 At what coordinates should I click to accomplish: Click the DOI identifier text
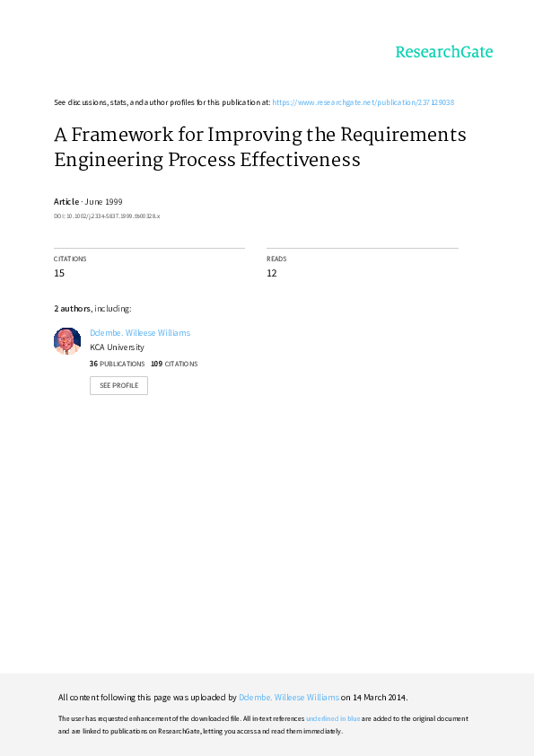107,216
